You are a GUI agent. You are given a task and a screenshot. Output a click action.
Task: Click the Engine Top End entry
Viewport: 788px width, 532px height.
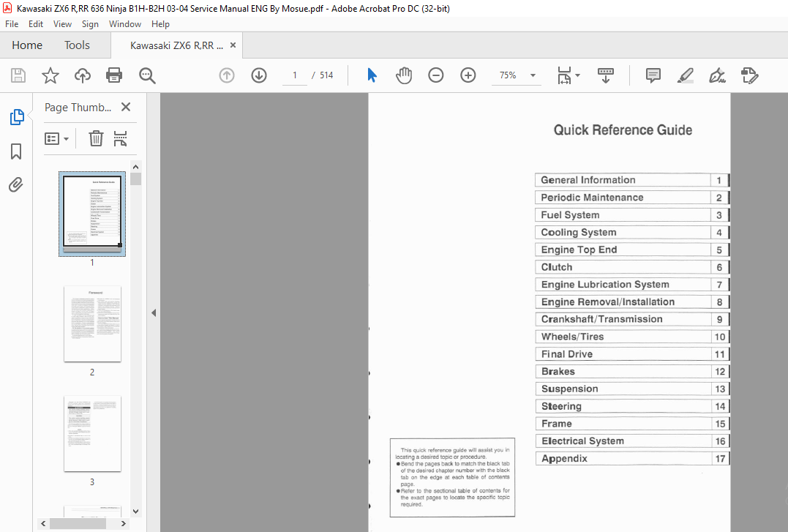(632, 250)
